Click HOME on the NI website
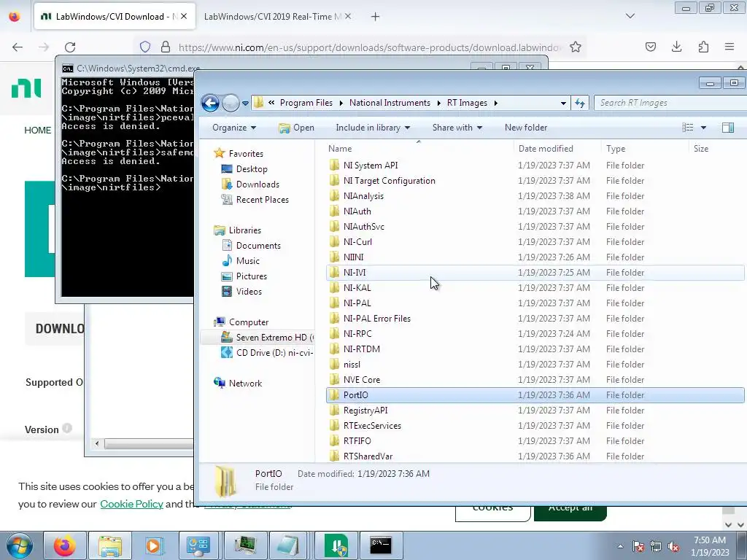The width and height of the screenshot is (747, 560). pyautogui.click(x=38, y=131)
